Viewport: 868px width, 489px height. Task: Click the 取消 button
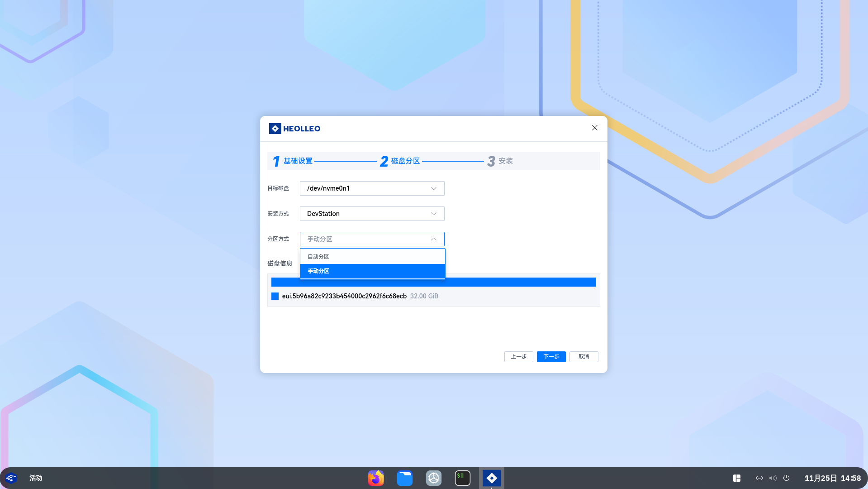[x=584, y=357]
